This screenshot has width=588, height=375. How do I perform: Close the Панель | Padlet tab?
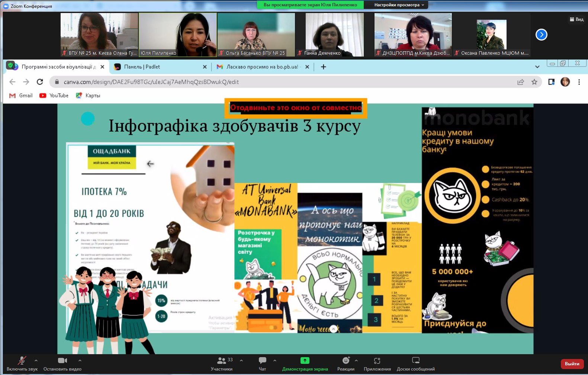205,67
